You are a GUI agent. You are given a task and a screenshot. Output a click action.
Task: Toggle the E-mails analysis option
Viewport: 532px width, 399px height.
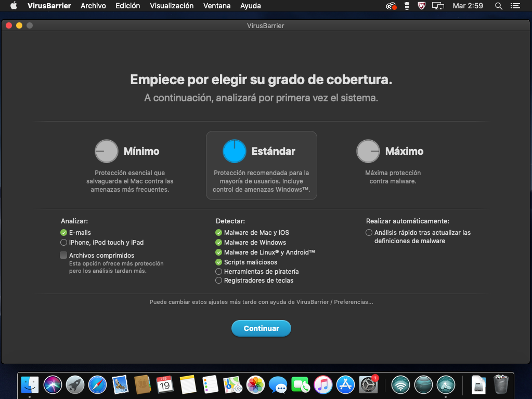coord(63,233)
